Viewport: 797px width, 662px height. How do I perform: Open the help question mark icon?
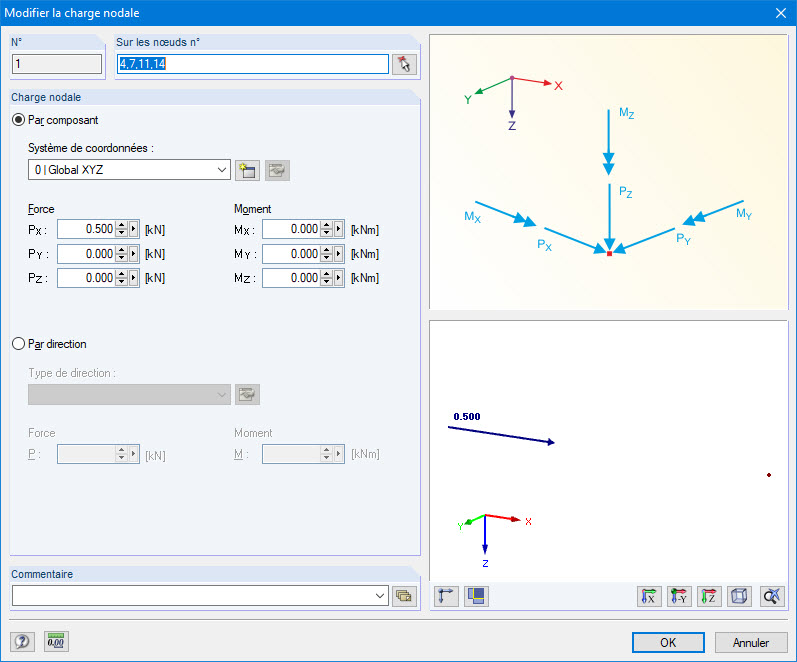click(x=22, y=642)
